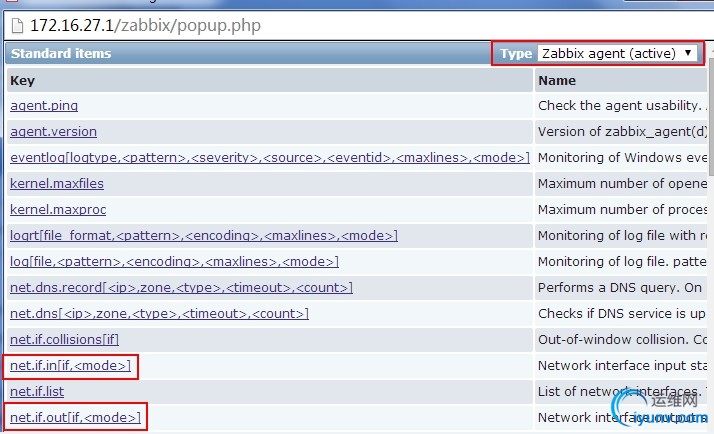Click the 'Check the agent usability' description
This screenshot has width=714, height=434.
[x=622, y=106]
